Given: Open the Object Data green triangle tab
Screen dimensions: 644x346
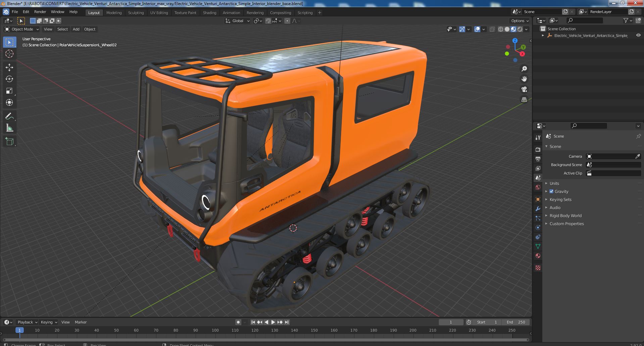Looking at the screenshot, I should pyautogui.click(x=538, y=246).
